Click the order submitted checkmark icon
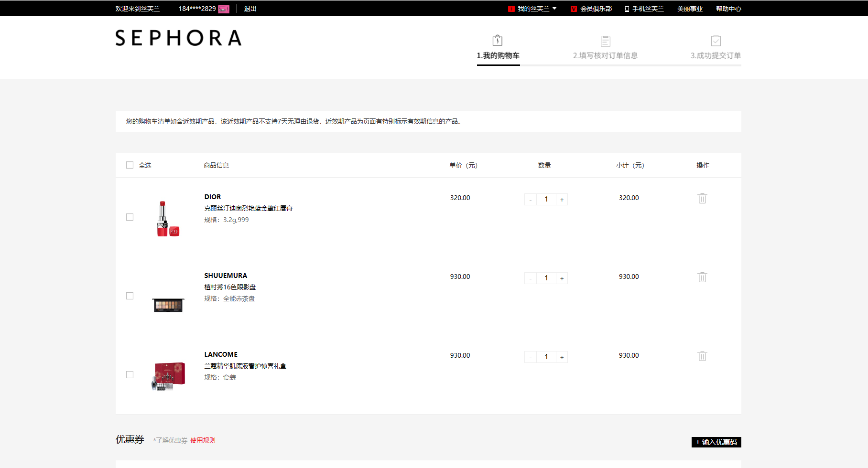Viewport: 868px width, 468px height. tap(716, 41)
